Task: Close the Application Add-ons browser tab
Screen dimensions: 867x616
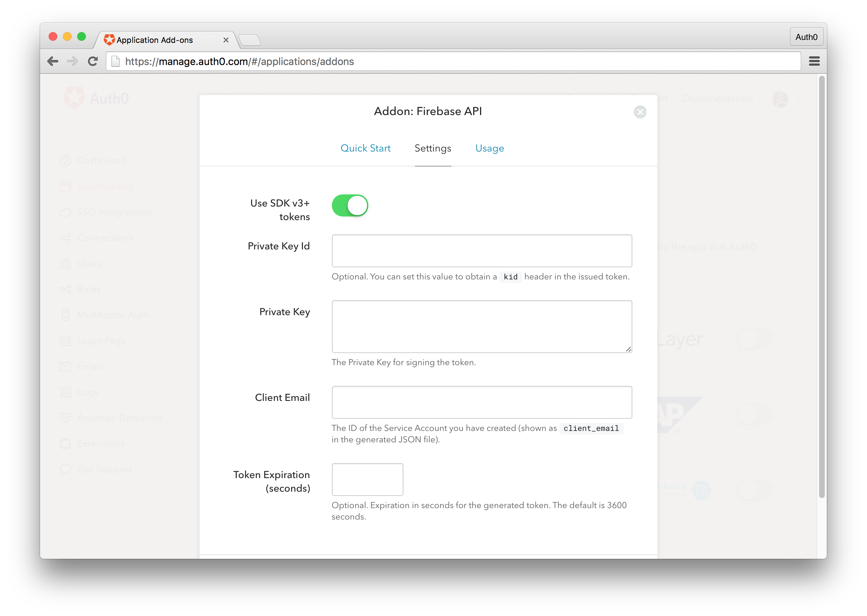Action: click(x=226, y=40)
